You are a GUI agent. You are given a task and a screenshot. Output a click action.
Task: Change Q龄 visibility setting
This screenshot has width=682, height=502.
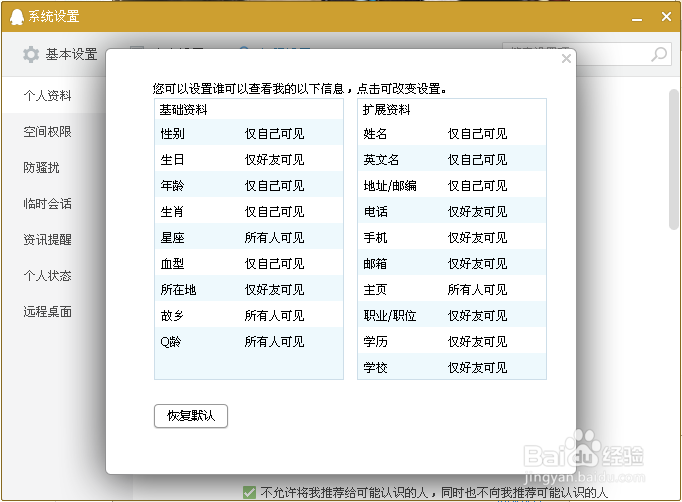point(274,342)
